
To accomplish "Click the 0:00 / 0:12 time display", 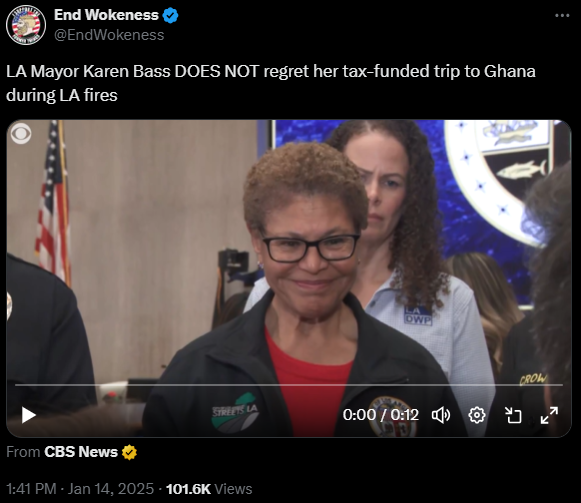I will point(381,415).
